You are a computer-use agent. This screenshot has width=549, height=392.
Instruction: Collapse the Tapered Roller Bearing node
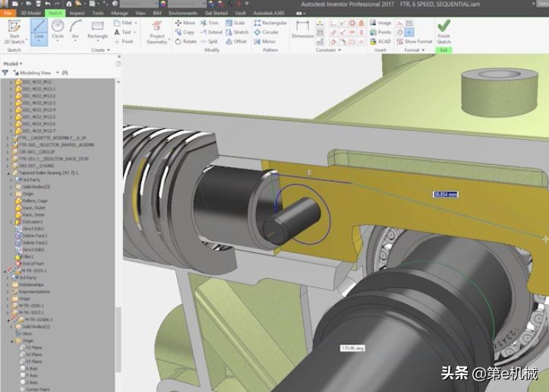[8, 173]
